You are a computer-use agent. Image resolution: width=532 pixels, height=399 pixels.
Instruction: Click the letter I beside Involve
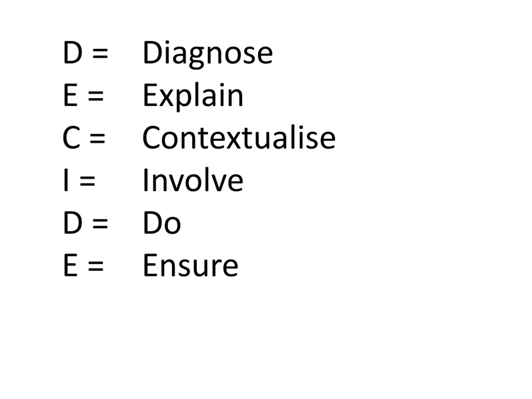tap(66, 180)
